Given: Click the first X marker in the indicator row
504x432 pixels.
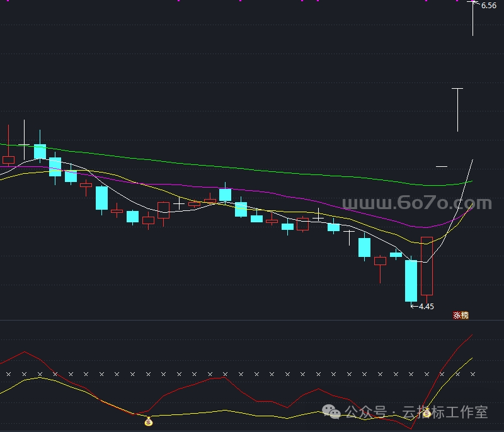Looking at the screenshot, I should [9, 375].
